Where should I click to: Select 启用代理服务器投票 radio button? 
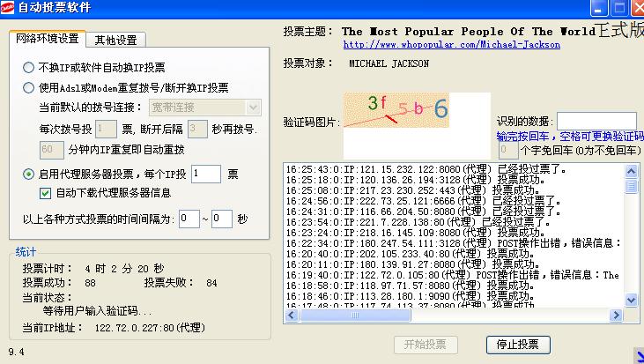tap(29, 175)
